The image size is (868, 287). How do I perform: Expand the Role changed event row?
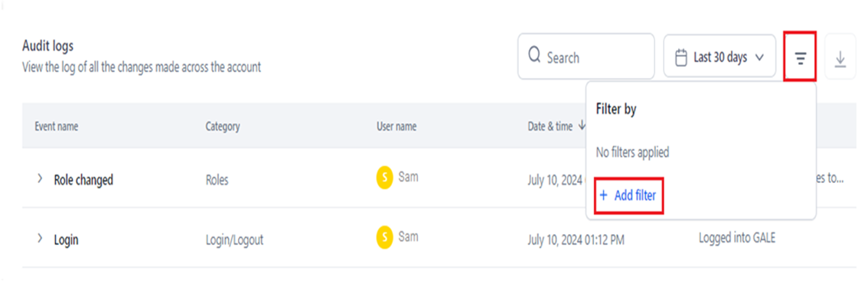click(40, 178)
